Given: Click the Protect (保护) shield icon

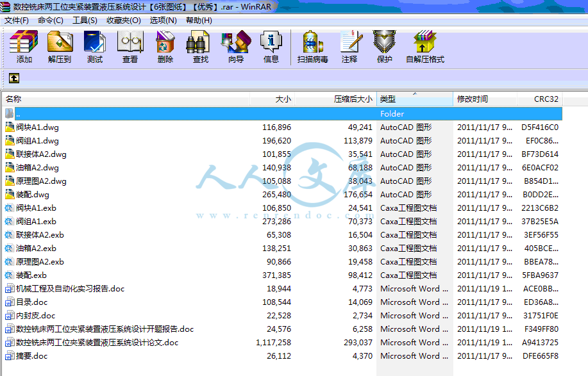Looking at the screenshot, I should click(384, 41).
